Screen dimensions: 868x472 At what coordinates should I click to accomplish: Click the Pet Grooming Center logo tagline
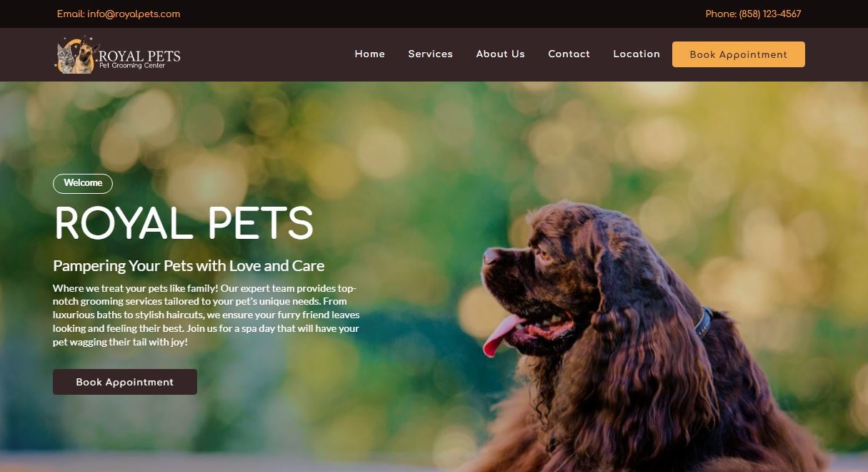pyautogui.click(x=132, y=66)
